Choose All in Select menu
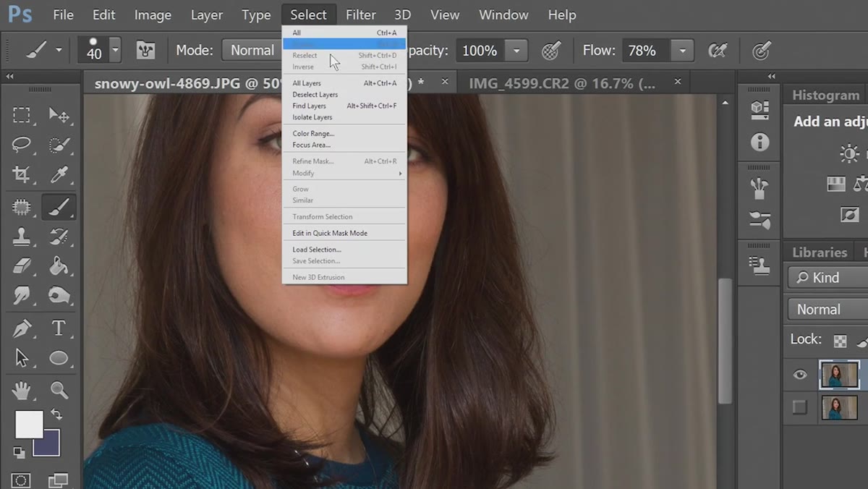 point(344,33)
